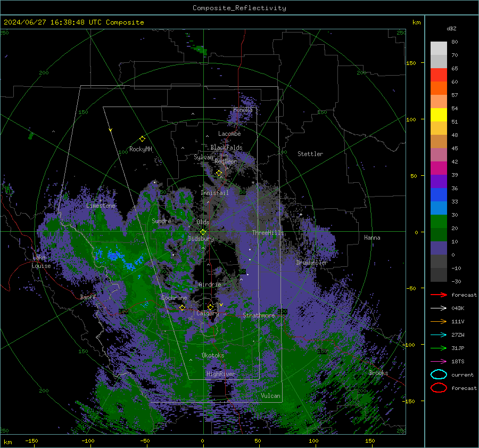Click the Cochrane city label

coord(174,298)
